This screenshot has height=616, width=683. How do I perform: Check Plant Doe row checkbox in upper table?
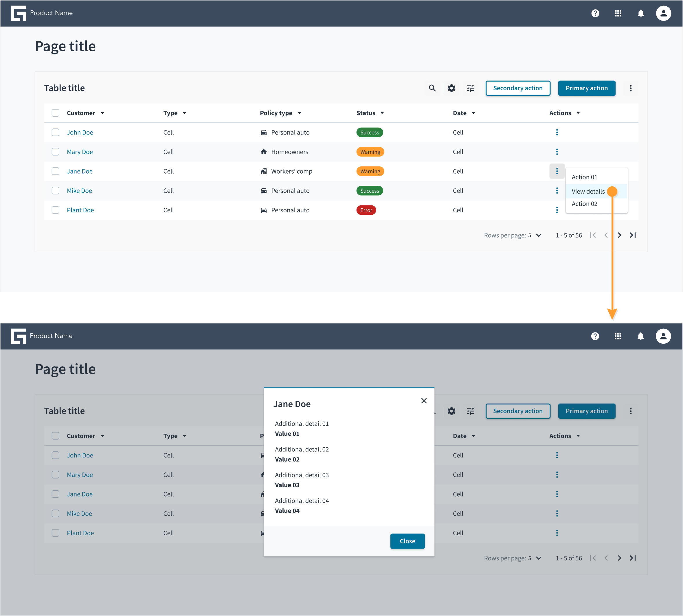click(x=56, y=210)
